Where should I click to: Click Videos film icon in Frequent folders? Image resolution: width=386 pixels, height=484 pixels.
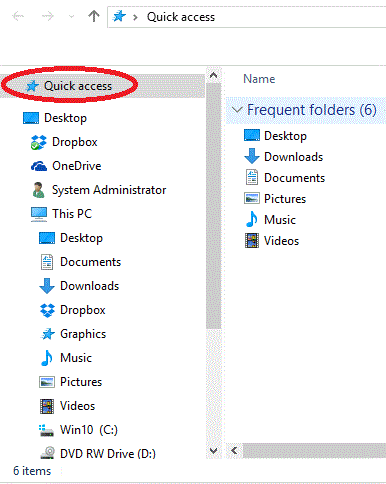tap(252, 241)
